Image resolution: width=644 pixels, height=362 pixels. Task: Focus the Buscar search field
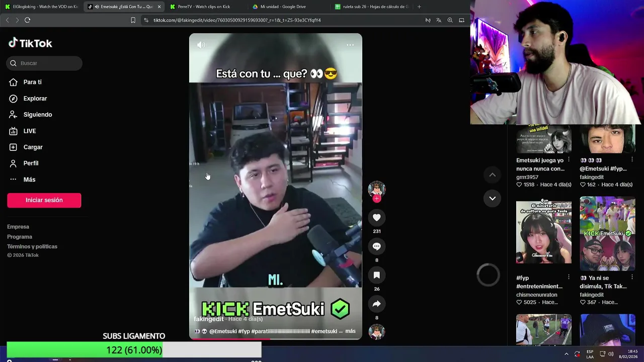(44, 63)
